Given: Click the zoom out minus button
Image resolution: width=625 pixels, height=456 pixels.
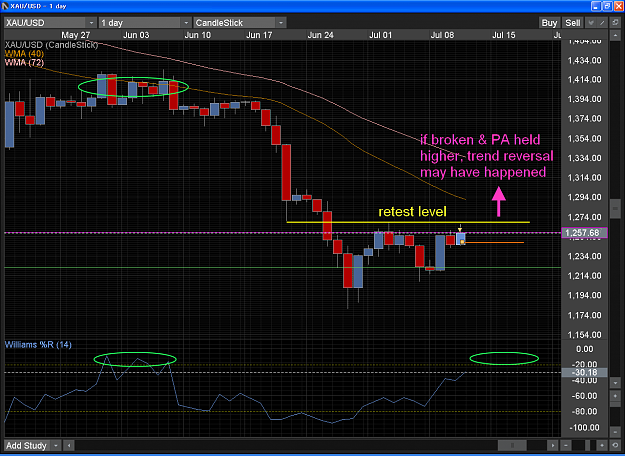Looking at the screenshot, I should (x=566, y=445).
